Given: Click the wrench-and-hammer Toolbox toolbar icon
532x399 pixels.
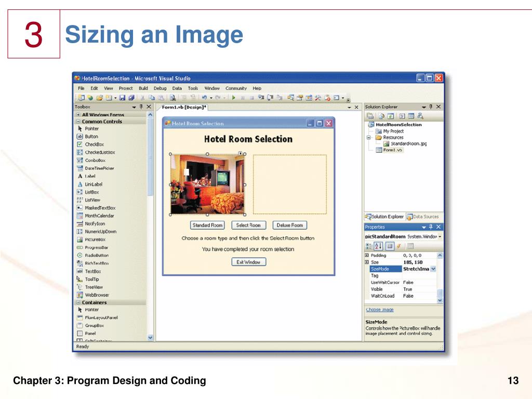Looking at the screenshot, I should (x=318, y=98).
